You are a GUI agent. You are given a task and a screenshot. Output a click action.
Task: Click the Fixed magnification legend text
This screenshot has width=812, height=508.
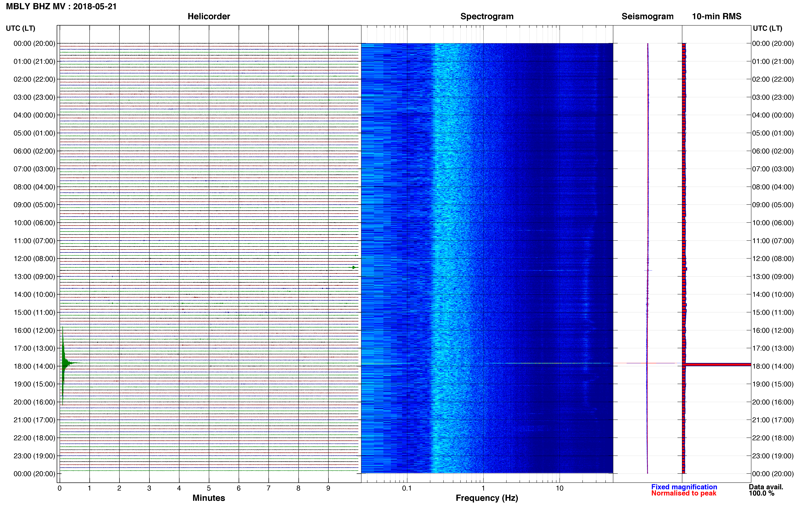[x=684, y=487]
